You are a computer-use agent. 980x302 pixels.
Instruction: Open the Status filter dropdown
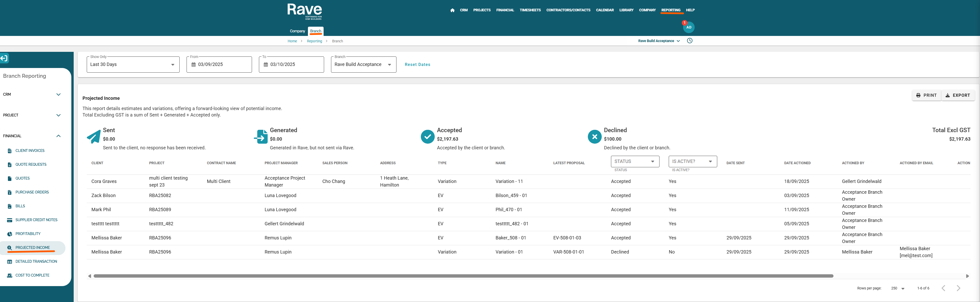coord(635,162)
